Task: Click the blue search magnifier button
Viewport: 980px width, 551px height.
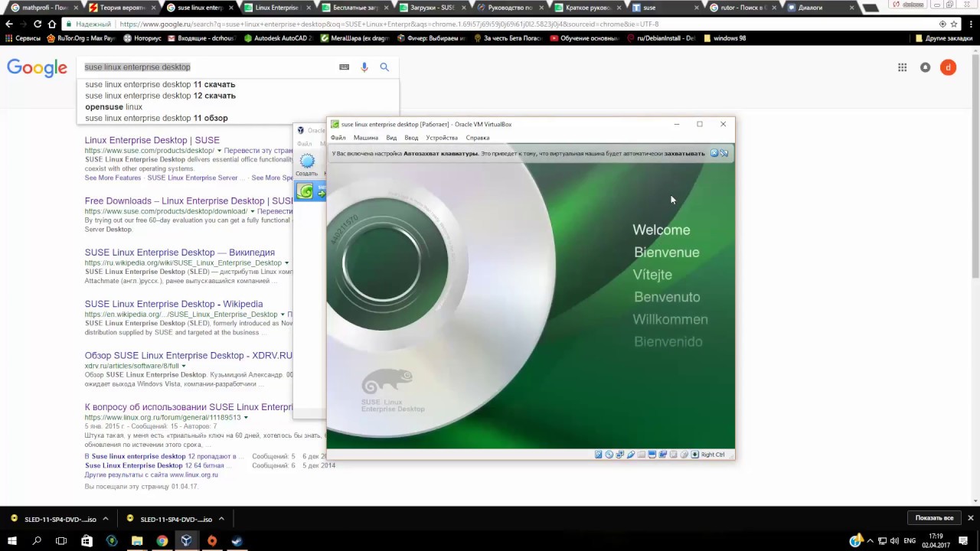Action: [384, 67]
